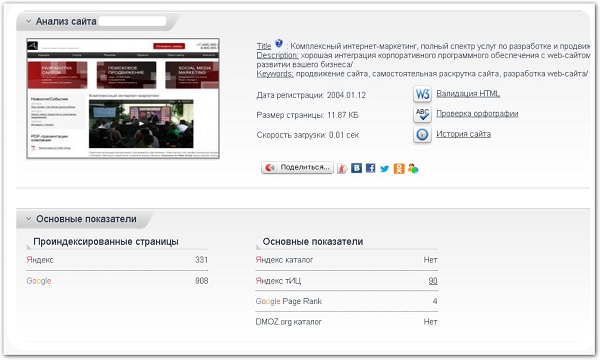600x360 pixels.
Task: Share via VKontakte icon
Action: tap(356, 168)
